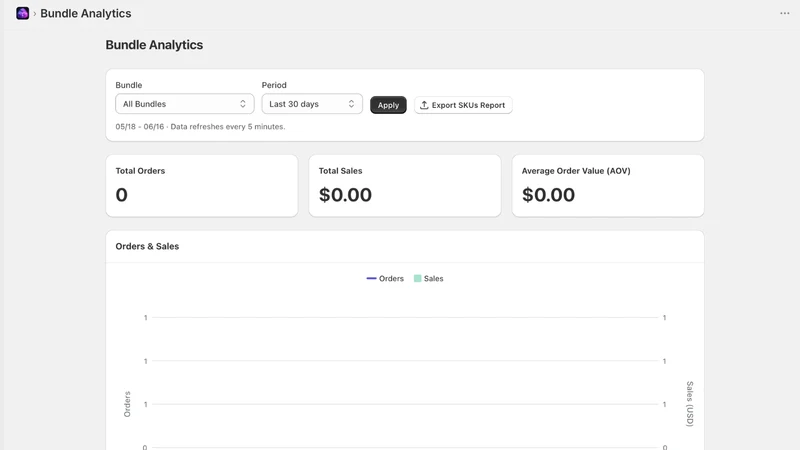Open the Last 30 days period dropdown
Screen dimensions: 800x450
pos(312,104)
